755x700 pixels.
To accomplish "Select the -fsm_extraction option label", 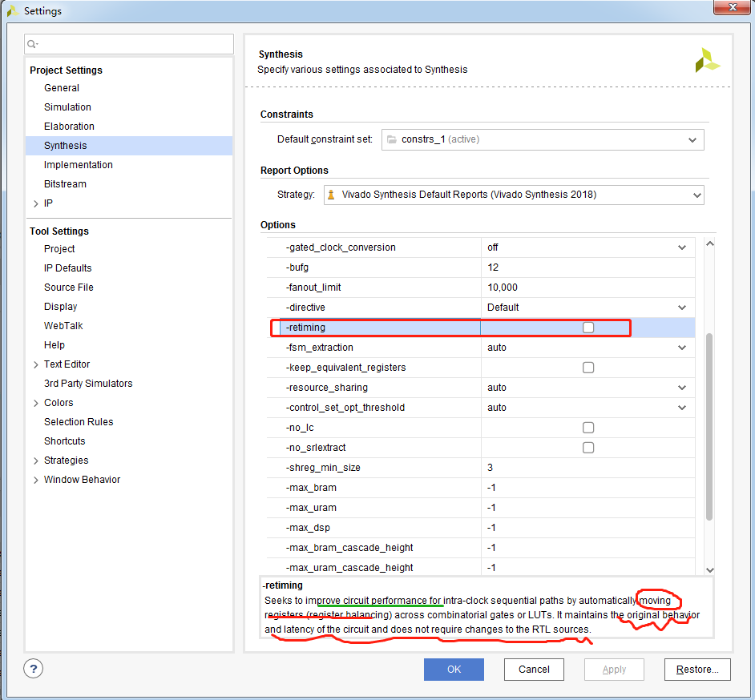I will (x=319, y=348).
